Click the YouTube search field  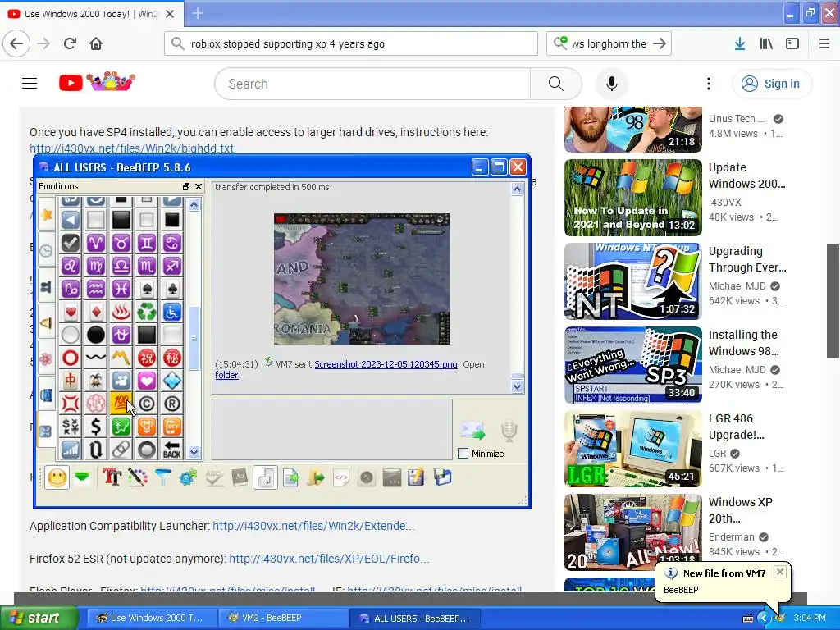coord(372,84)
